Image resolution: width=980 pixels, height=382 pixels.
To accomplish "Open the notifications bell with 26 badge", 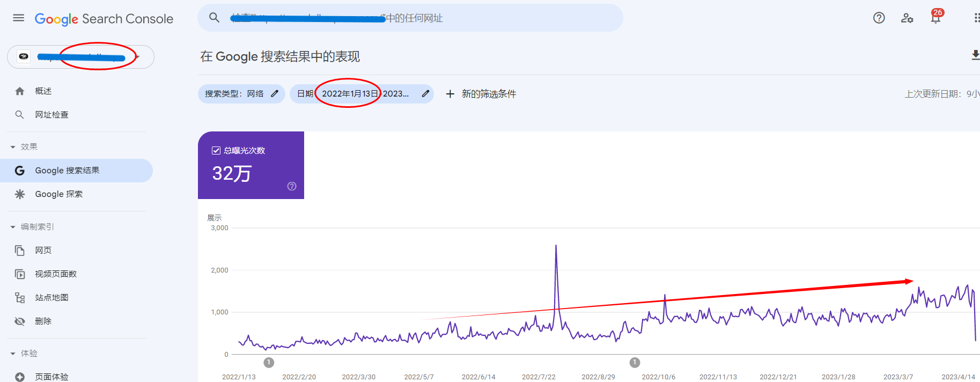I will click(x=935, y=18).
